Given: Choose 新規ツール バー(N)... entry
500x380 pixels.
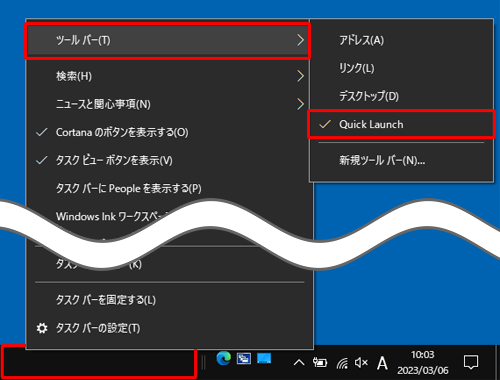Looking at the screenshot, I should tap(401, 161).
